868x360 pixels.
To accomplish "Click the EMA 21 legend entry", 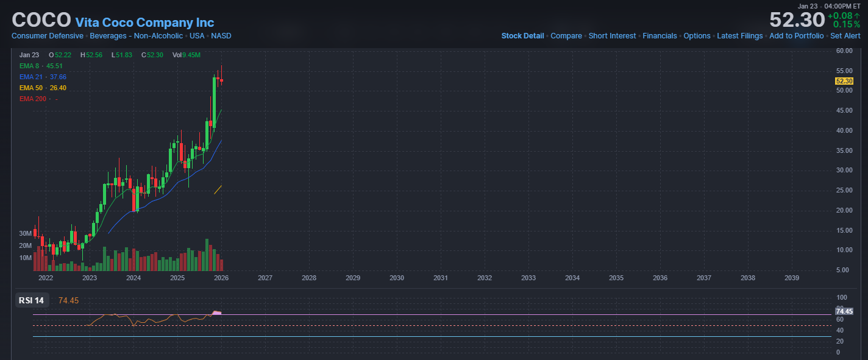I will pos(43,77).
